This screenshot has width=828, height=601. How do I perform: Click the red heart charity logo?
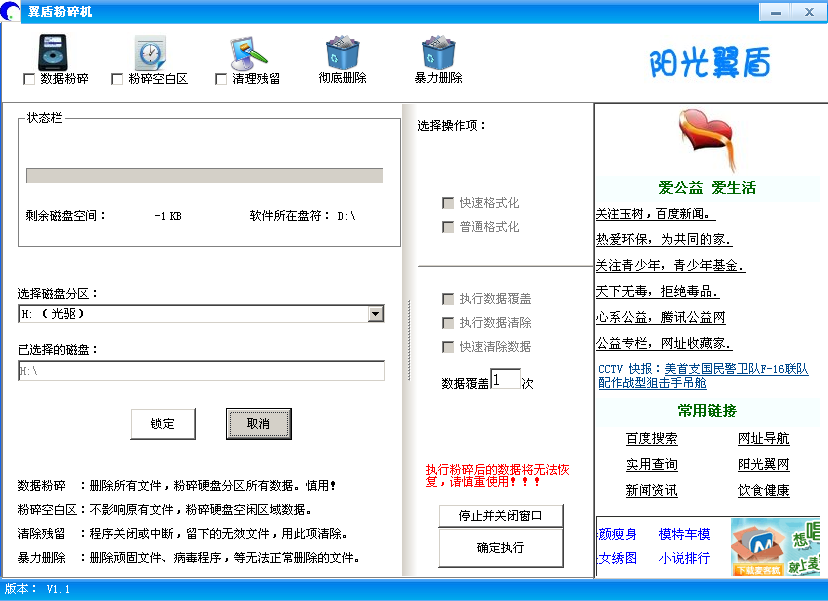click(711, 142)
